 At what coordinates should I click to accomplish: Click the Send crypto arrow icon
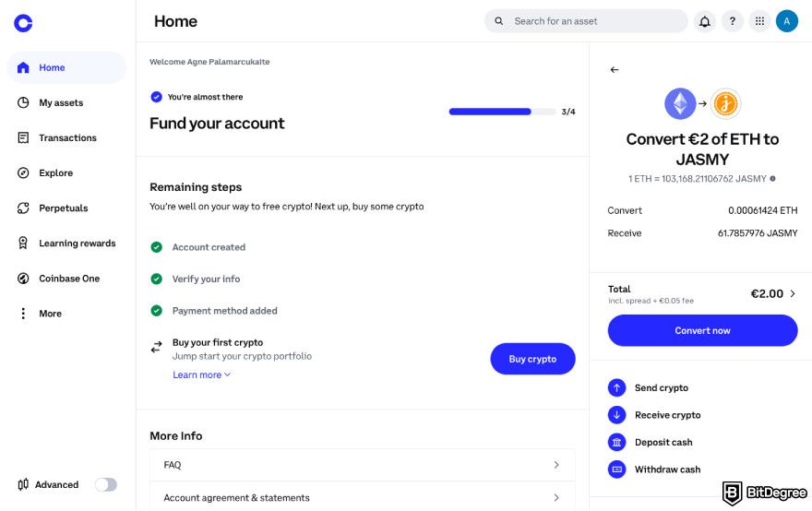pos(616,387)
